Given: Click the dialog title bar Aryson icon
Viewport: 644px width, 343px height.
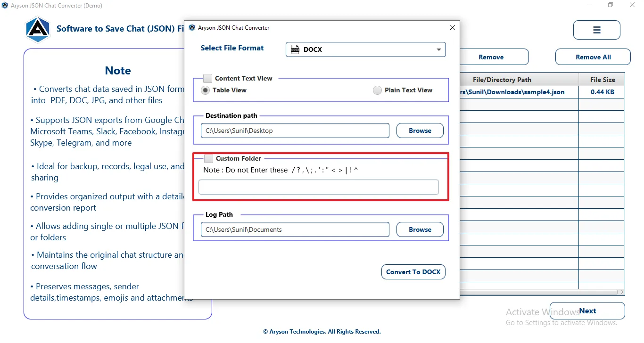Looking at the screenshot, I should pos(192,28).
